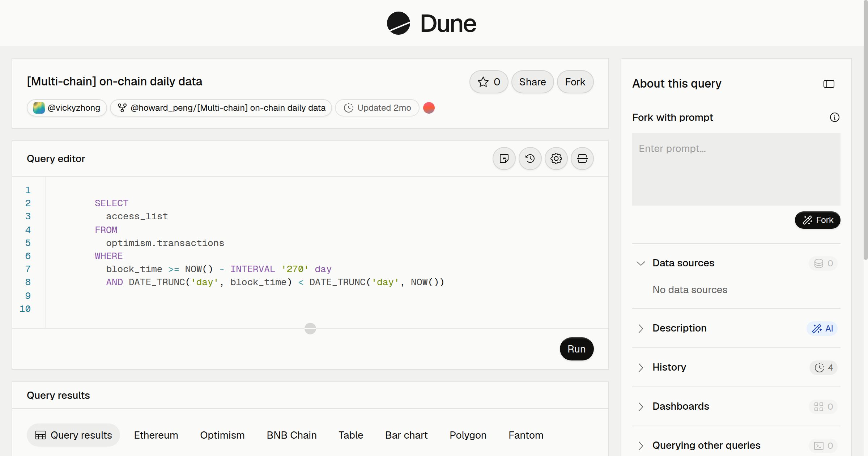868x456 pixels.
Task: Collapse the Data sources section
Action: coord(641,263)
